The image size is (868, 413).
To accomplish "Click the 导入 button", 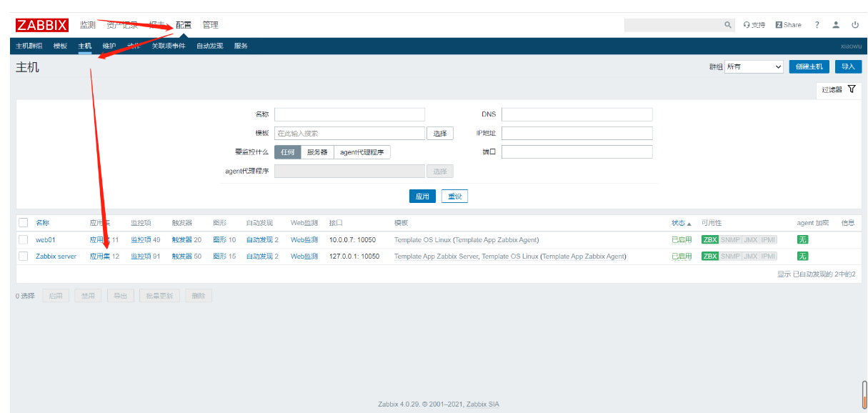I will pos(848,66).
